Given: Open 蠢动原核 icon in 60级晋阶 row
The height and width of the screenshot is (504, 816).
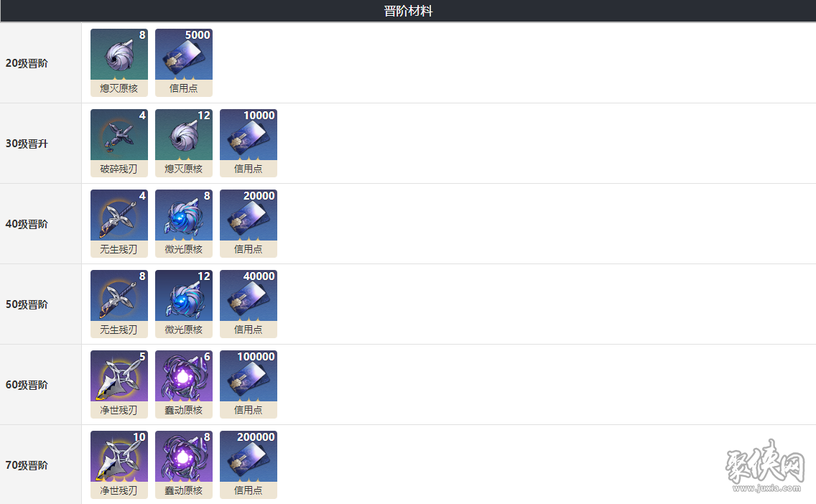Looking at the screenshot, I should [x=184, y=384].
